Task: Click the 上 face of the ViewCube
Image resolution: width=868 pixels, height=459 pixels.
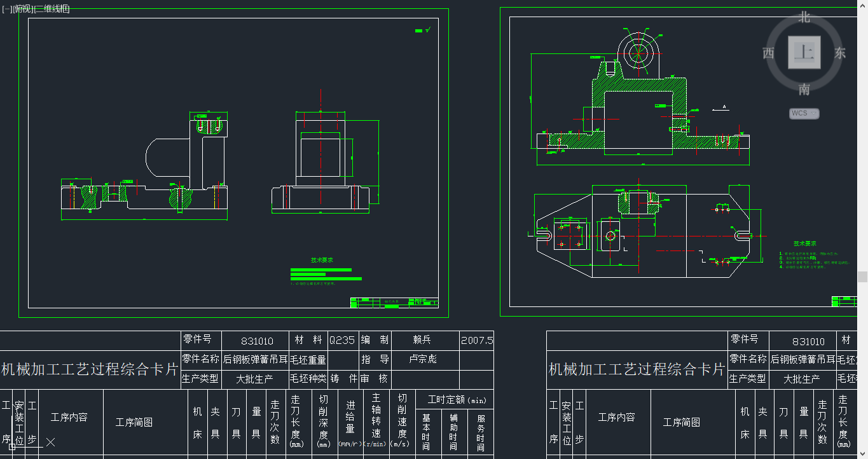Action: coord(803,53)
